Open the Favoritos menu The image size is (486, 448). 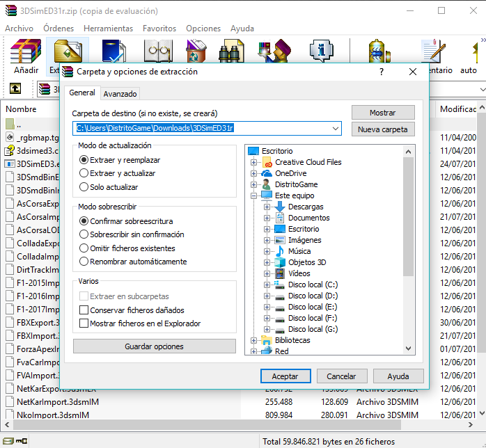pos(159,29)
